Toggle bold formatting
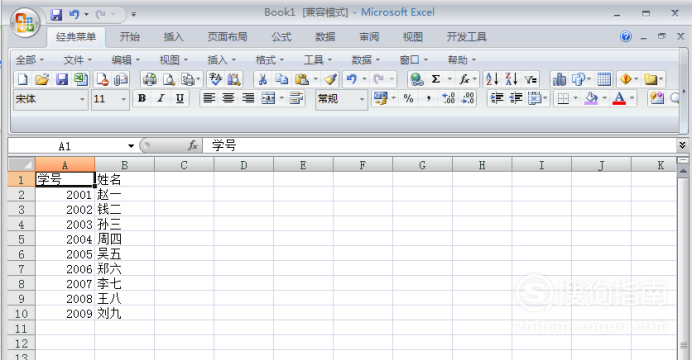692x360 pixels. (142, 98)
